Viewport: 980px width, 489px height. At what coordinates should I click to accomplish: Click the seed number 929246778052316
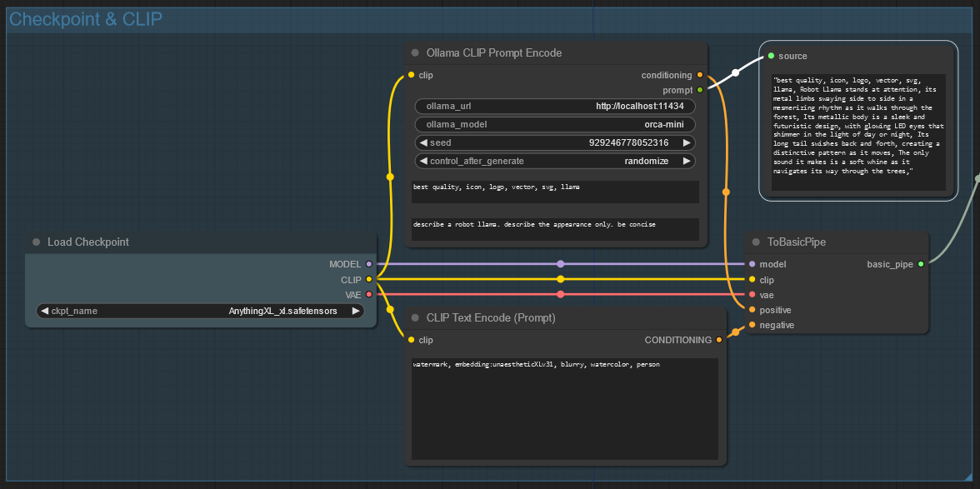[x=628, y=143]
